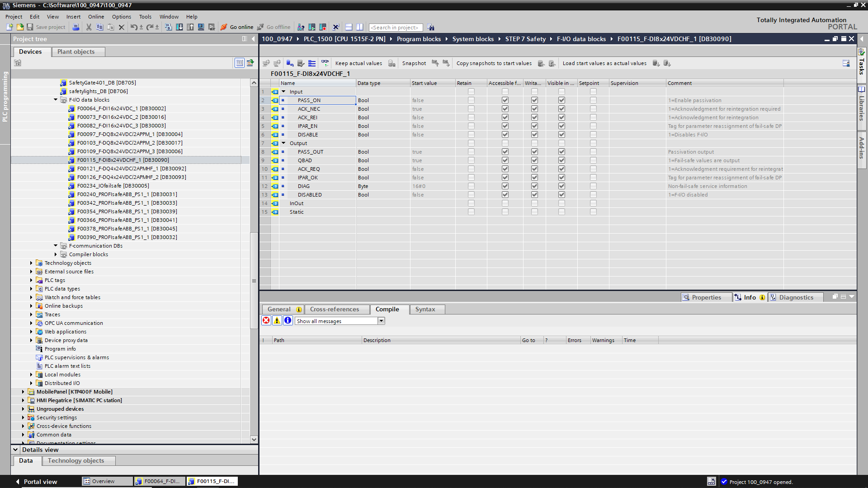
Task: Toggle Retain checkbox for PASS_ON row
Action: coord(471,100)
